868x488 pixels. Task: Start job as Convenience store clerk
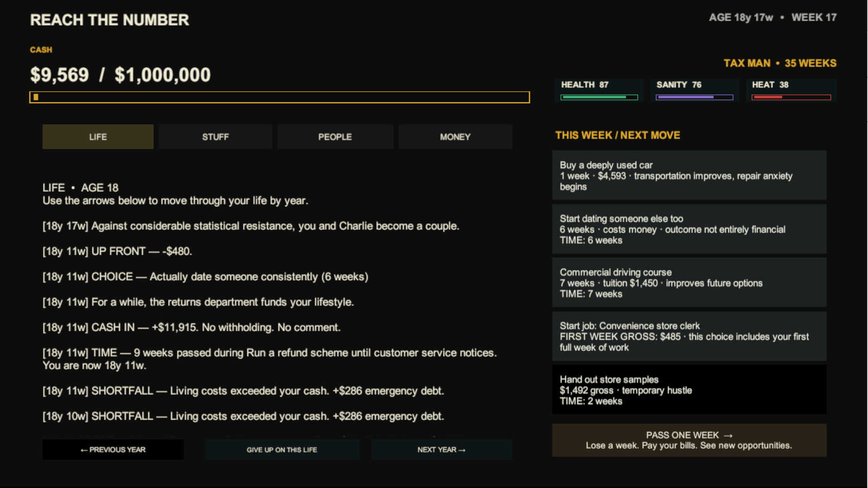pos(689,336)
